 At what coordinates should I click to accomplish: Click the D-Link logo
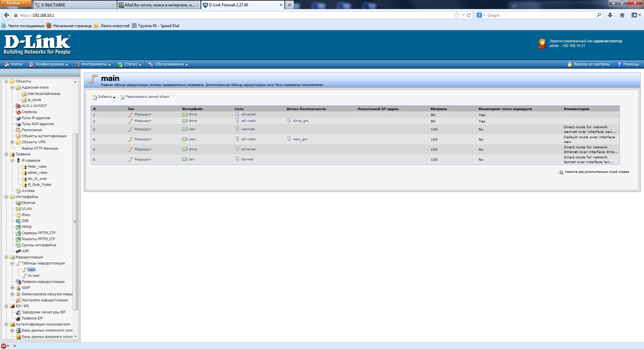(x=37, y=45)
